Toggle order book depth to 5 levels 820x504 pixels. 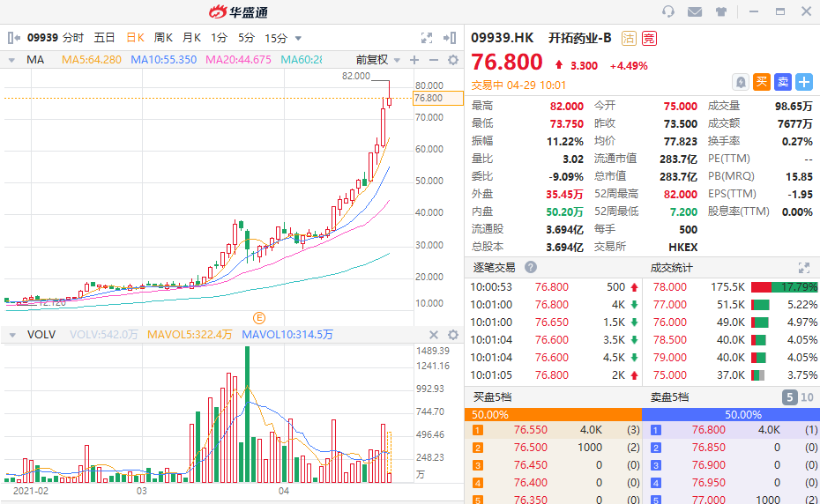(x=790, y=397)
